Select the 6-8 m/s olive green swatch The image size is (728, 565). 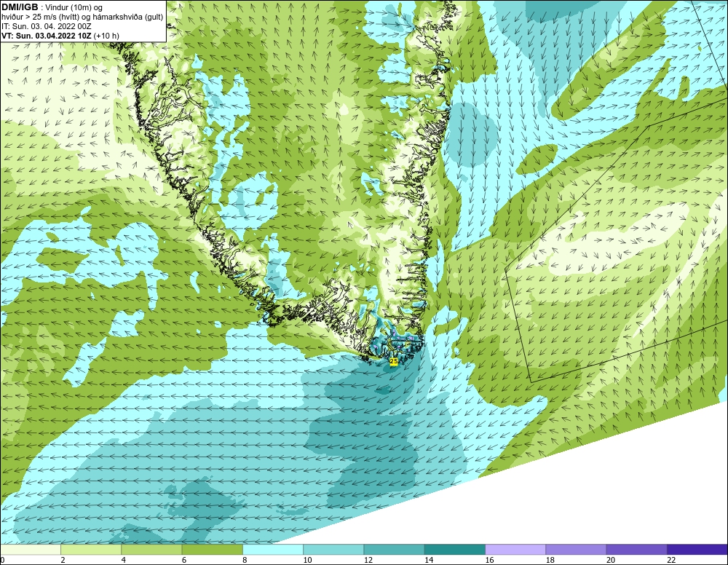click(x=212, y=550)
